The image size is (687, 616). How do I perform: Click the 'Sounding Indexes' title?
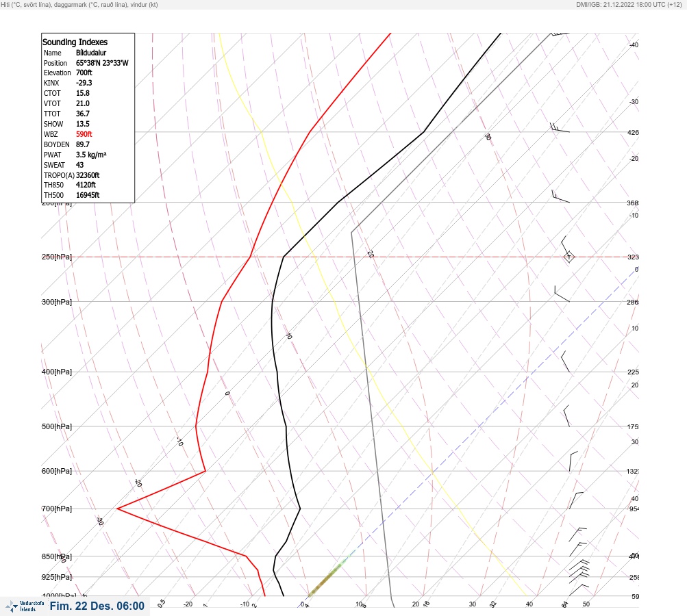tap(75, 42)
